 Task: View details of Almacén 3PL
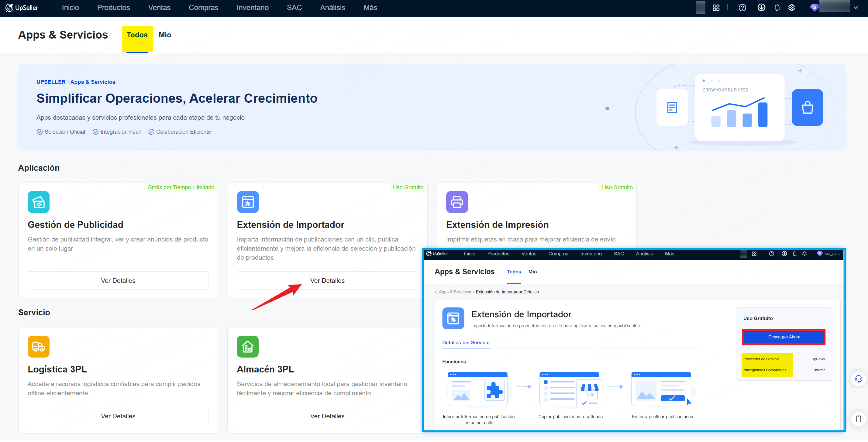click(x=328, y=416)
